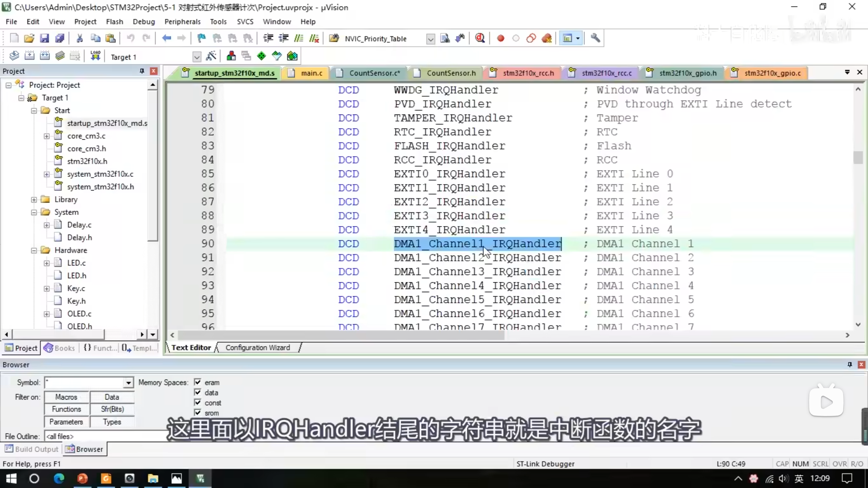Screen dimensions: 868x488
Task: Click the Download LOAD icon
Action: pyautogui.click(x=95, y=56)
